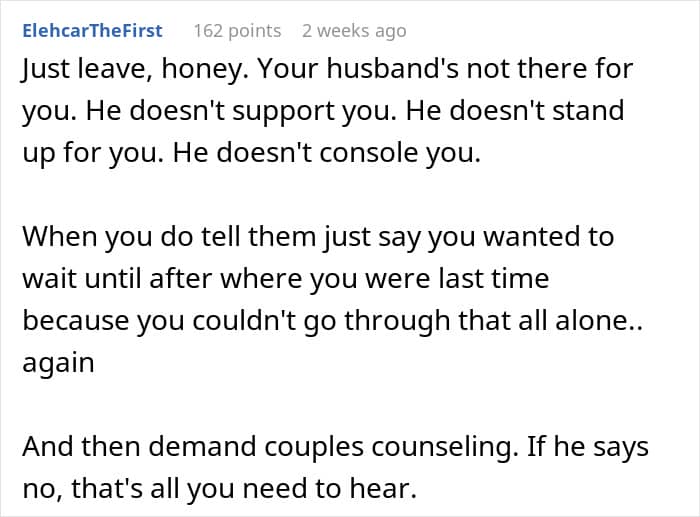Click the word support in the comment
The width and height of the screenshot is (700, 517).
pos(283,112)
